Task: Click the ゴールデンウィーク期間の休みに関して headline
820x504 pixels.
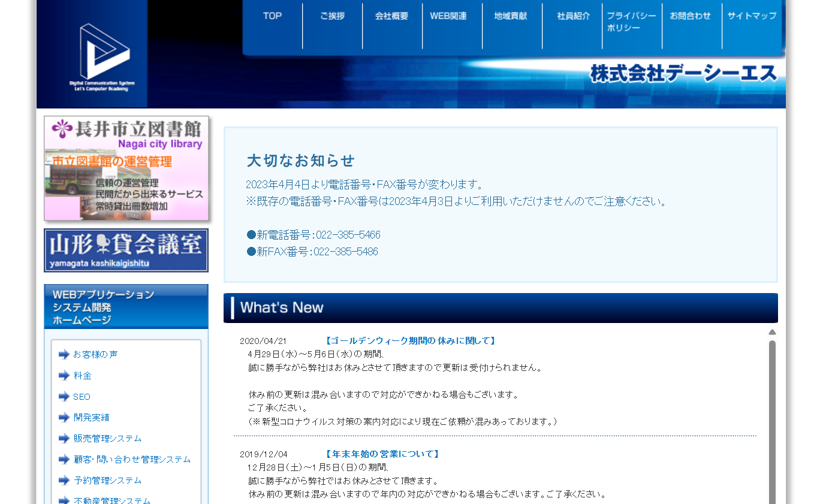Action: click(411, 340)
